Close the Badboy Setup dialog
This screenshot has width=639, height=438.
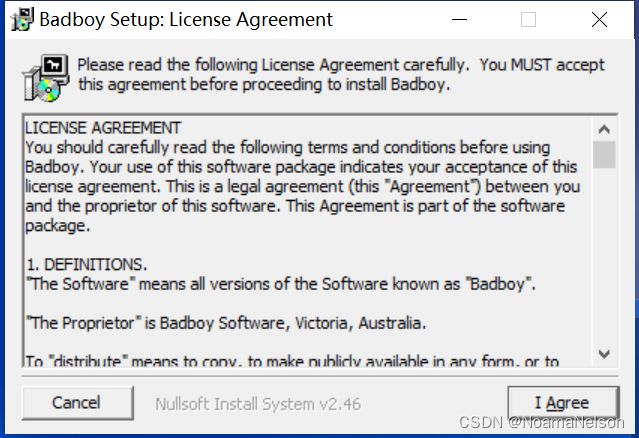pyautogui.click(x=599, y=19)
